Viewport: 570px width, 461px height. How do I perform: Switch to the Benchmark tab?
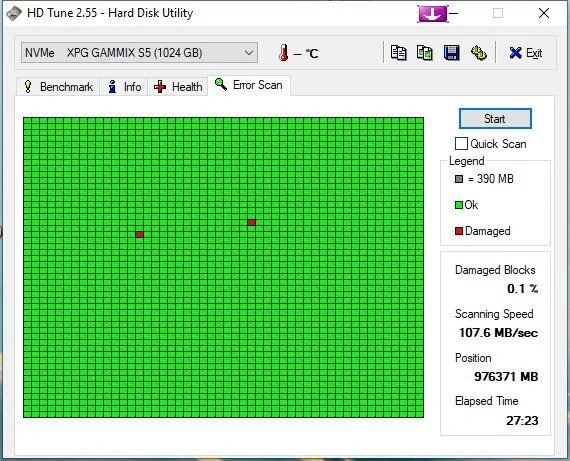58,87
